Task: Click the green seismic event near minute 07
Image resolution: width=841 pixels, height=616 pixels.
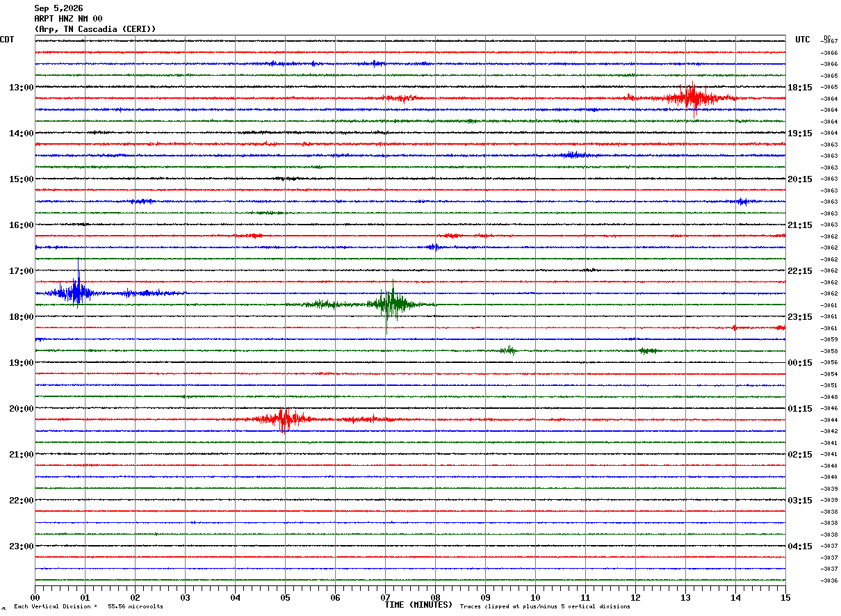Action: coord(391,304)
